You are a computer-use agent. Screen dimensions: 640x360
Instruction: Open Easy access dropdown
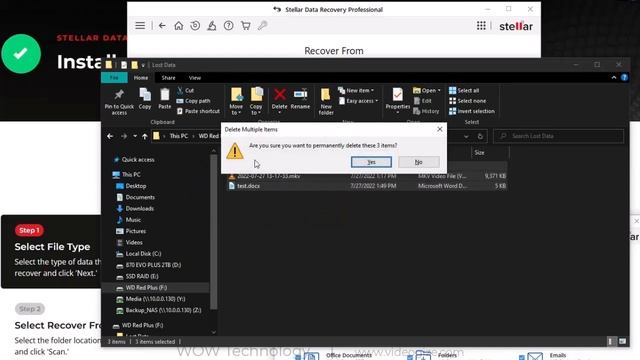click(358, 101)
